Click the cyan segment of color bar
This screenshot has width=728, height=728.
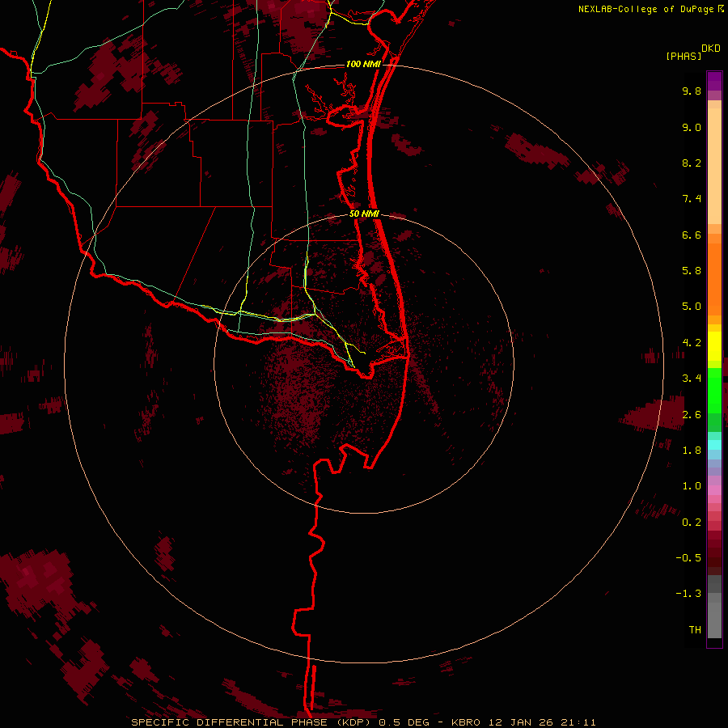pos(714,444)
